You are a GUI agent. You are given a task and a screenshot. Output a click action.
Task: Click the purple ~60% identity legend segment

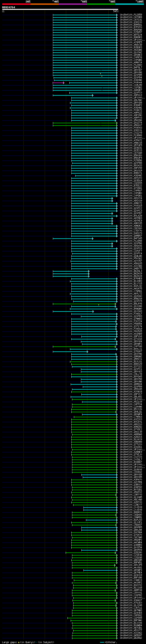tap(73, 4)
